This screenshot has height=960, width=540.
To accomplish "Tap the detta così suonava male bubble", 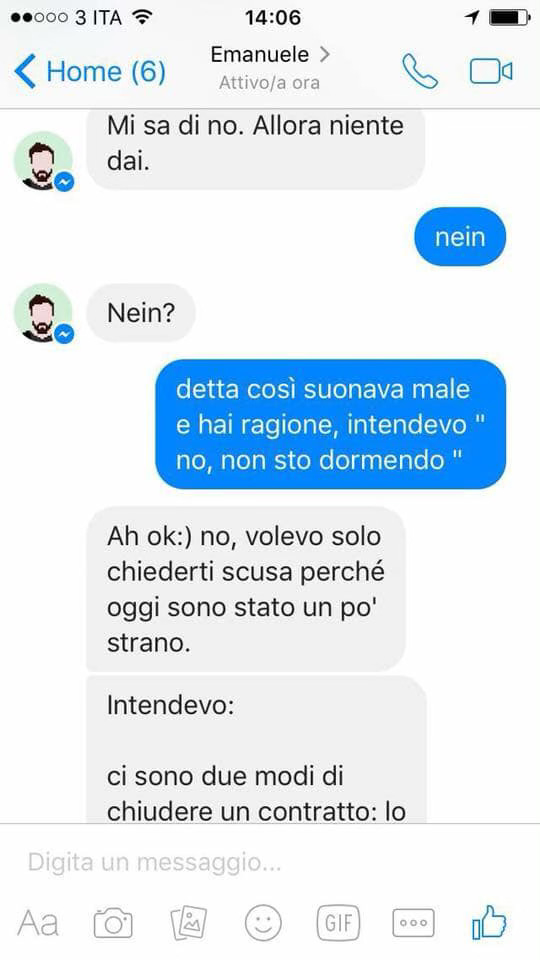I will [331, 424].
